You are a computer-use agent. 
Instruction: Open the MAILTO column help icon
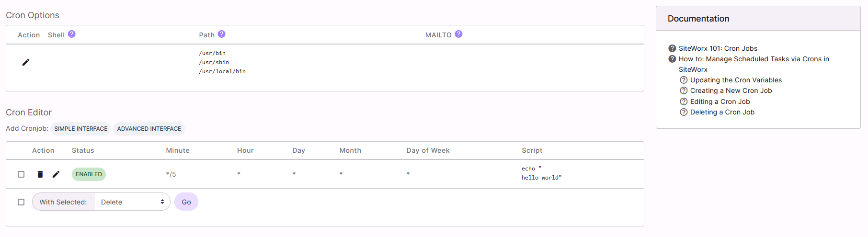click(x=458, y=34)
